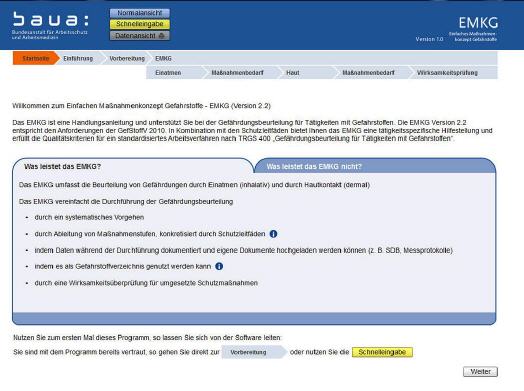This screenshot has height=391, width=524.
Task: Open Vorbereitung in top navigation
Action: 127,58
